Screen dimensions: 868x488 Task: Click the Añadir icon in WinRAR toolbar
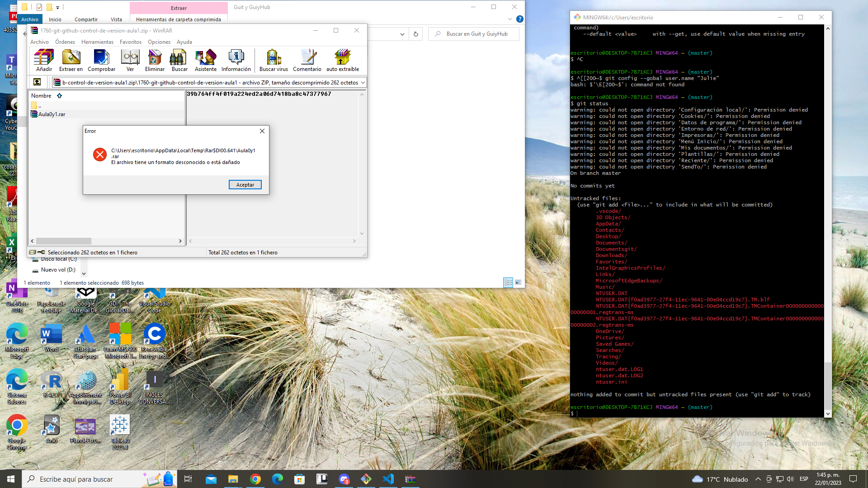coord(44,60)
